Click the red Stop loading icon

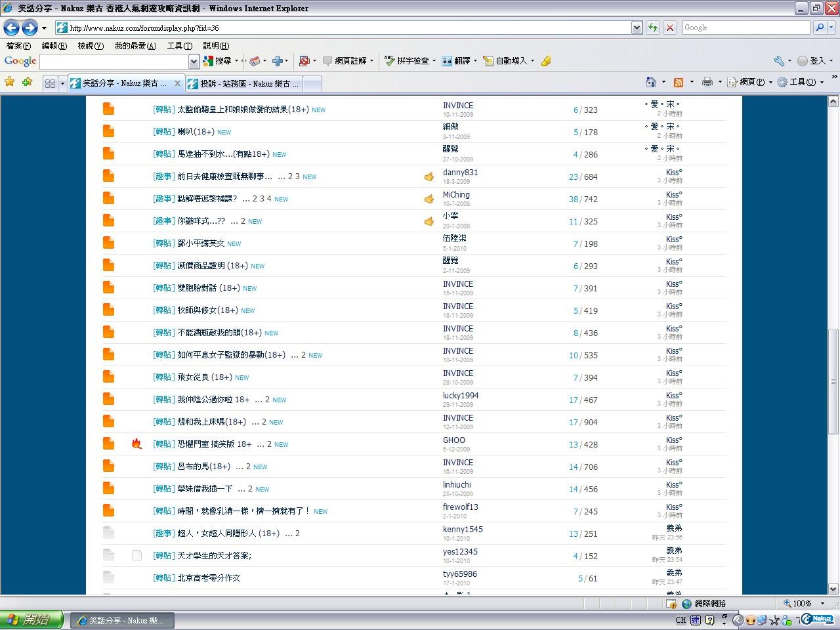(669, 28)
